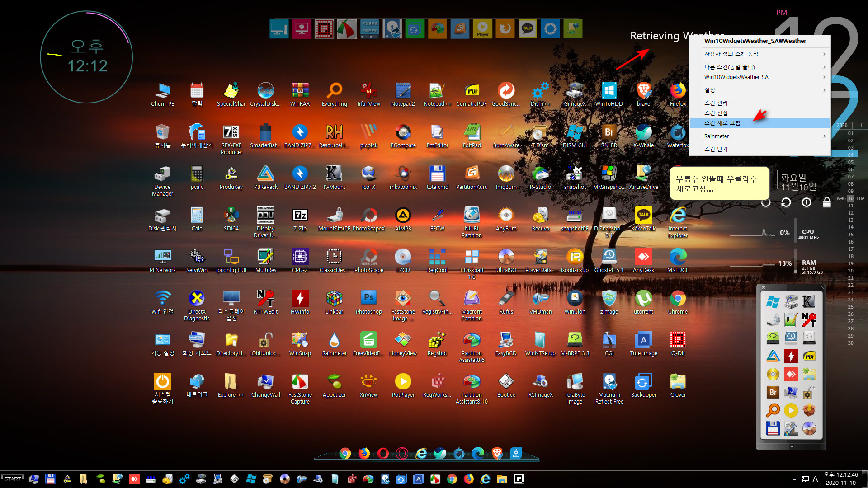This screenshot has width=868, height=488.
Task: Open the File Explorer folder on taskbar
Action: 502,479
